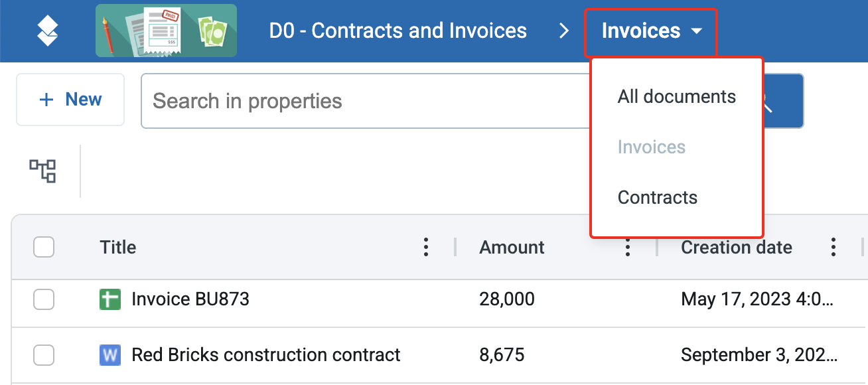Open Title column options menu
Image resolution: width=868 pixels, height=385 pixels.
pos(426,248)
